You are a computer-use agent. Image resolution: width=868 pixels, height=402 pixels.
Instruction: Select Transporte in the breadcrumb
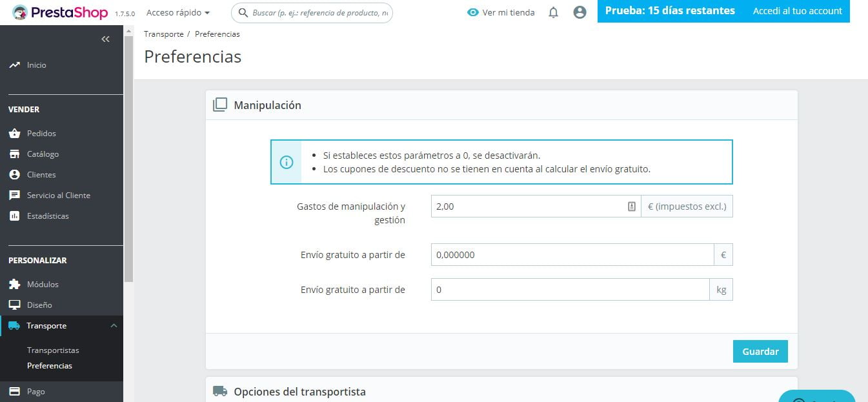(x=163, y=34)
